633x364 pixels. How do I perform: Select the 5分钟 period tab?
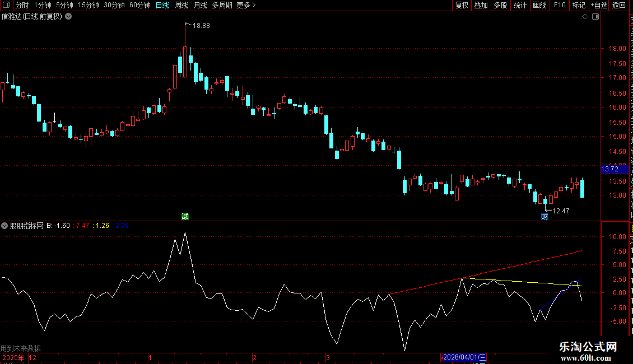pos(64,5)
